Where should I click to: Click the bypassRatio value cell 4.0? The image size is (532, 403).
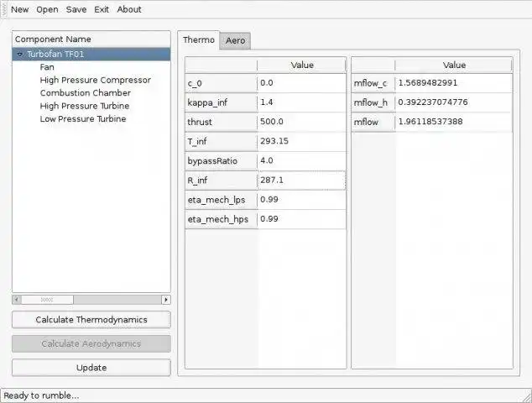[301, 160]
